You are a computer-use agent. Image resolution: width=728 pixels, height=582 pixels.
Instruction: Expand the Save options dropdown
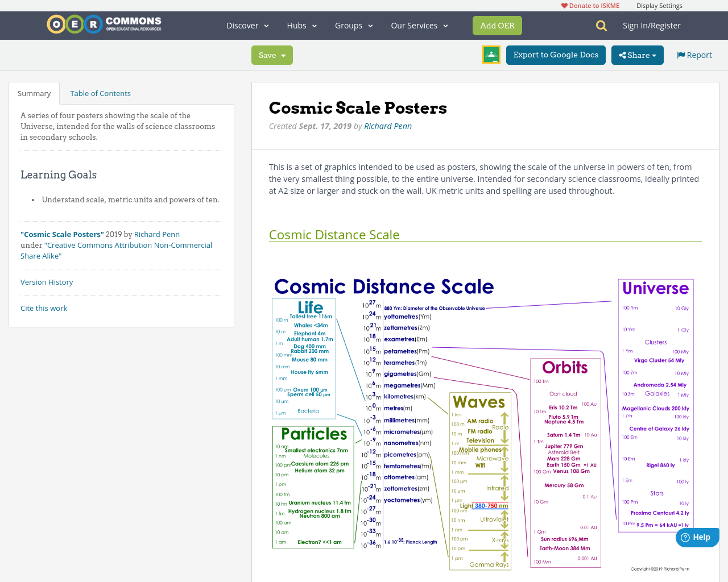click(x=284, y=55)
